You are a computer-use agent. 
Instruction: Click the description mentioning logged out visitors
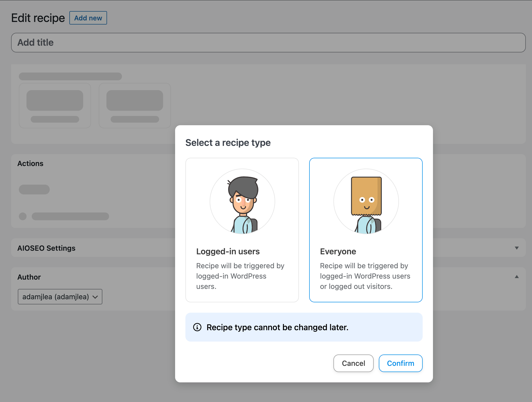pyautogui.click(x=365, y=276)
